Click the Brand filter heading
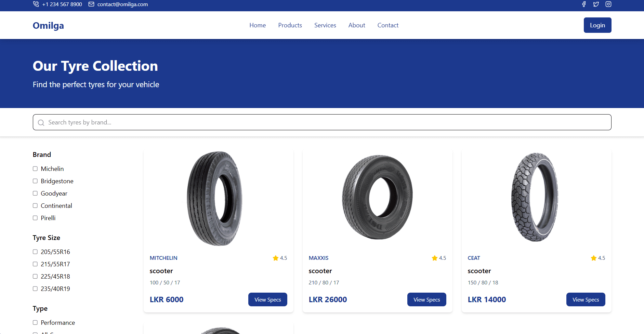The height and width of the screenshot is (334, 644). (x=42, y=155)
